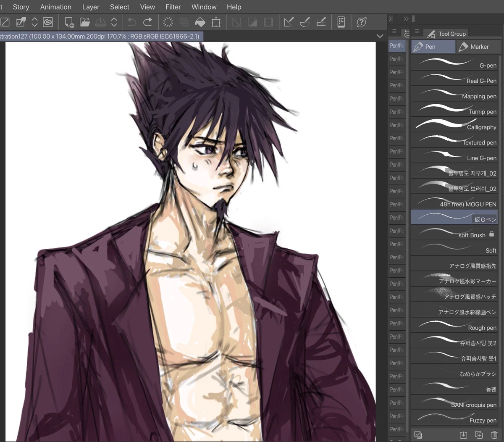Toggle the multi-select checkbox icon below list
504x442 pixels.
coord(418,434)
